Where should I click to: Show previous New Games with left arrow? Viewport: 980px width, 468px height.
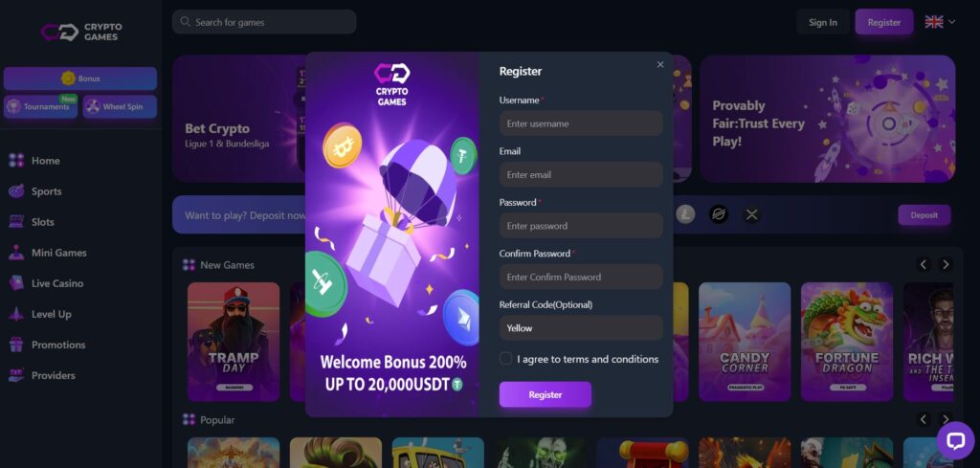point(924,264)
